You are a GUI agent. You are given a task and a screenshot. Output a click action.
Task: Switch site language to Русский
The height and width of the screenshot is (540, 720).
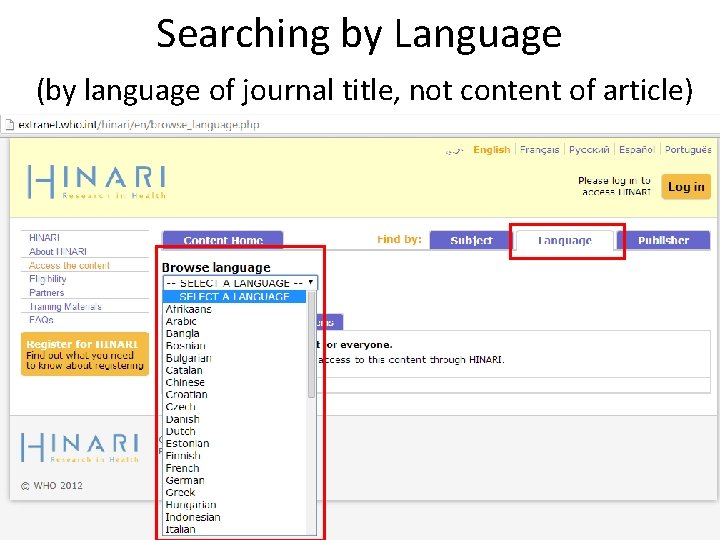point(589,150)
